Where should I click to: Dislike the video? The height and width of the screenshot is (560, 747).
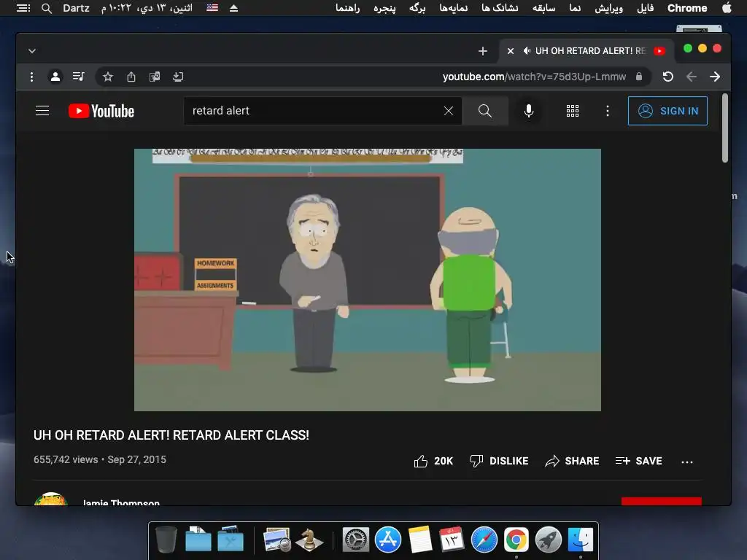coord(499,461)
